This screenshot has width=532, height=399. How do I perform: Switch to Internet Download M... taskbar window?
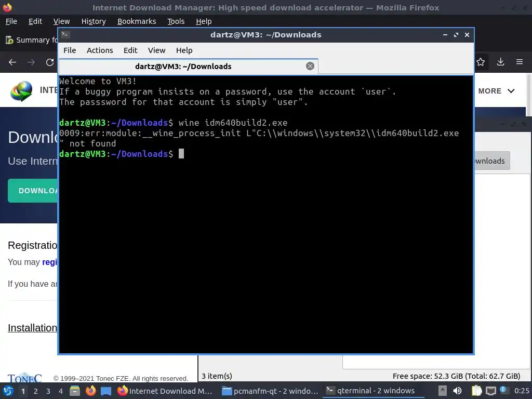(x=166, y=391)
